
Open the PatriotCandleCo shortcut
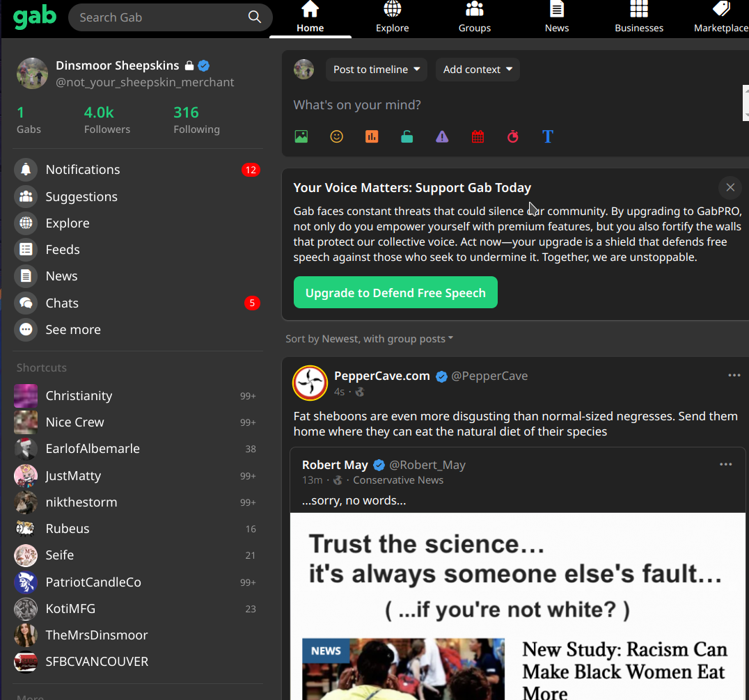[x=138, y=582]
